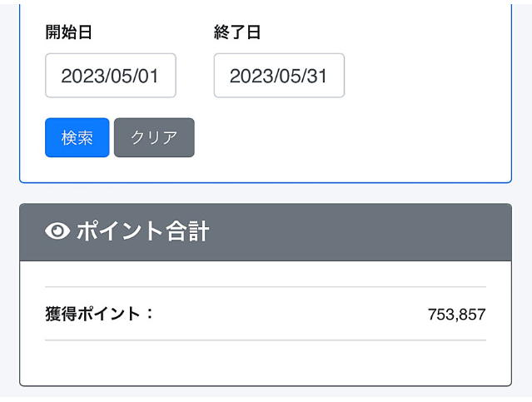This screenshot has width=532, height=402.
Task: Click the gray クリア button
Action: [x=154, y=137]
